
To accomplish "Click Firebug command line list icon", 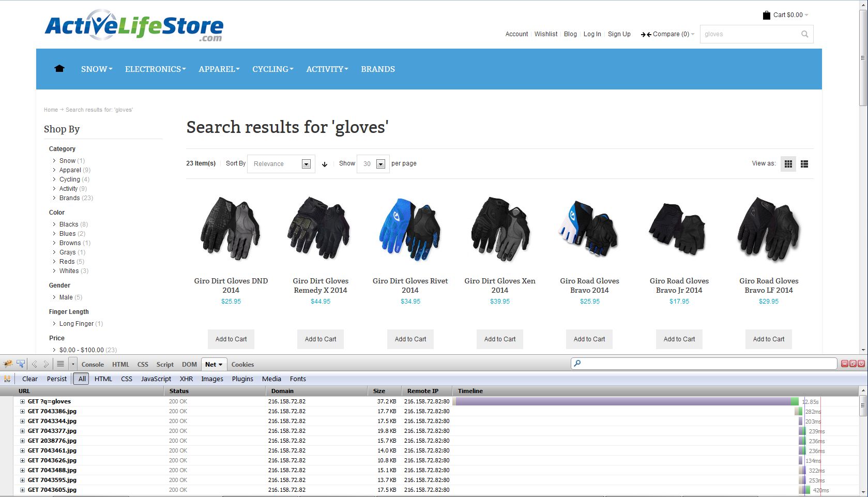I will pyautogui.click(x=60, y=364).
